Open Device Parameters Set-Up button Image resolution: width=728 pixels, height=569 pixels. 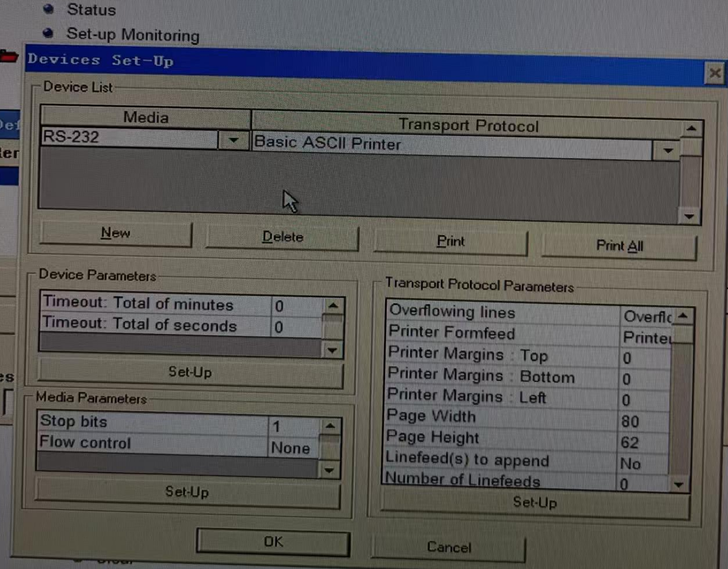click(190, 372)
